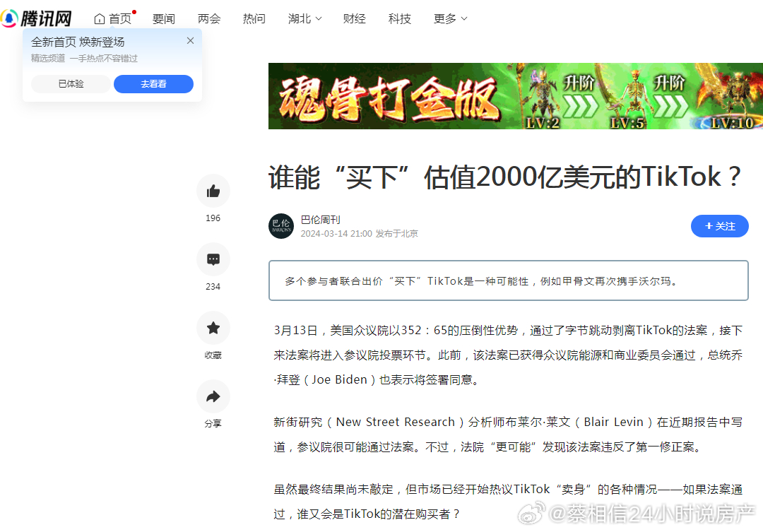The image size is (763, 532).
Task: Open the 两会 nav item
Action: point(209,18)
